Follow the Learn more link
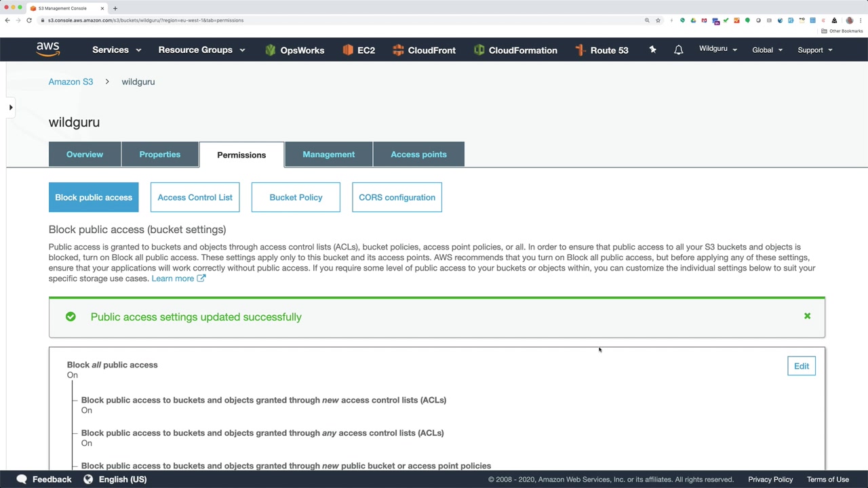This screenshot has height=488, width=868. [x=178, y=279]
